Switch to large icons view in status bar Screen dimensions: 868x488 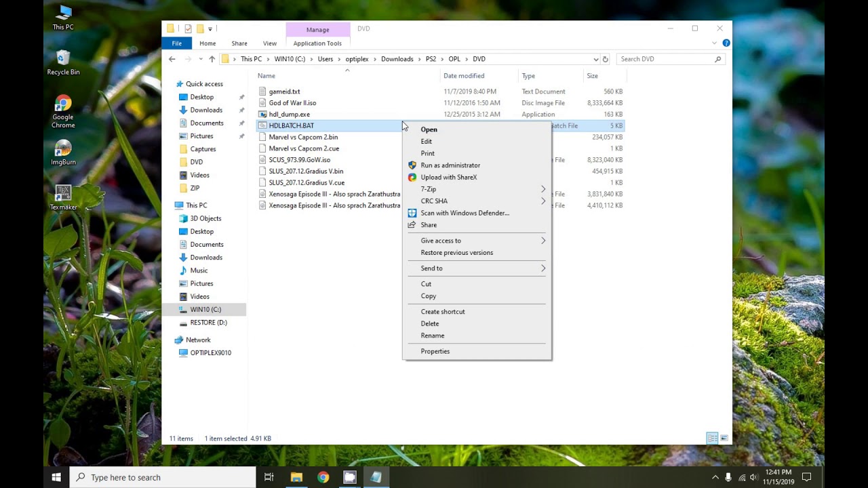(x=724, y=439)
